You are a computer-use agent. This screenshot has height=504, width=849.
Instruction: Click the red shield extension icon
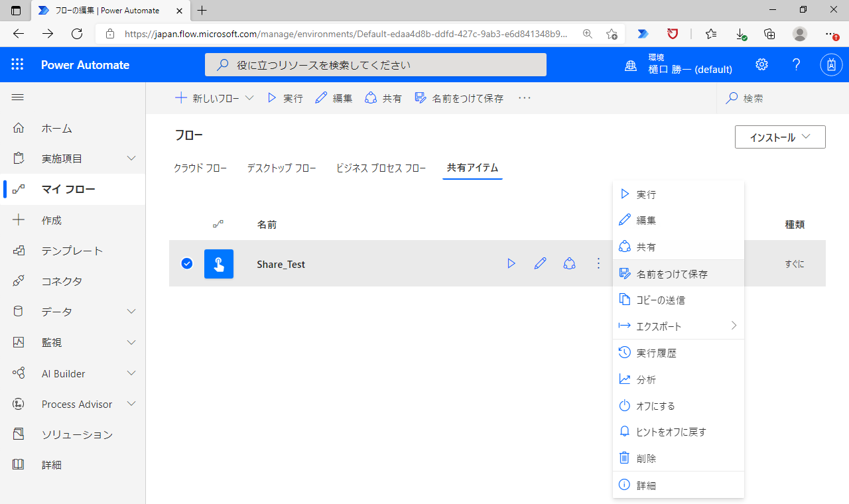[672, 34]
